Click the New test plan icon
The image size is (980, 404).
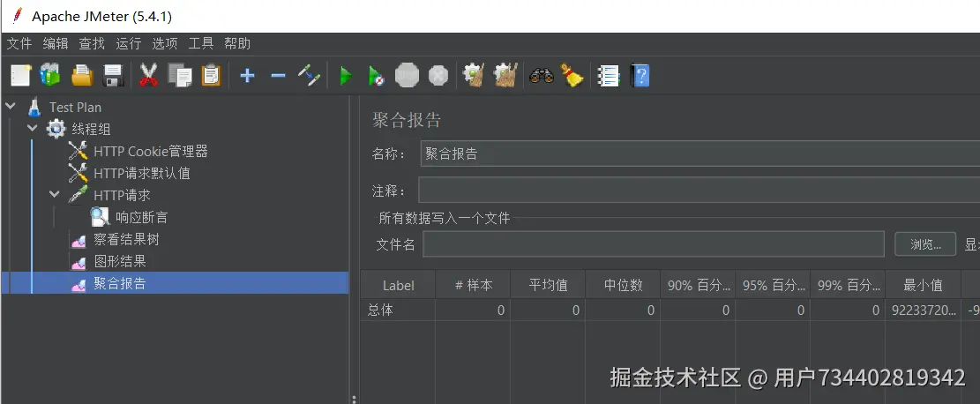pyautogui.click(x=20, y=76)
